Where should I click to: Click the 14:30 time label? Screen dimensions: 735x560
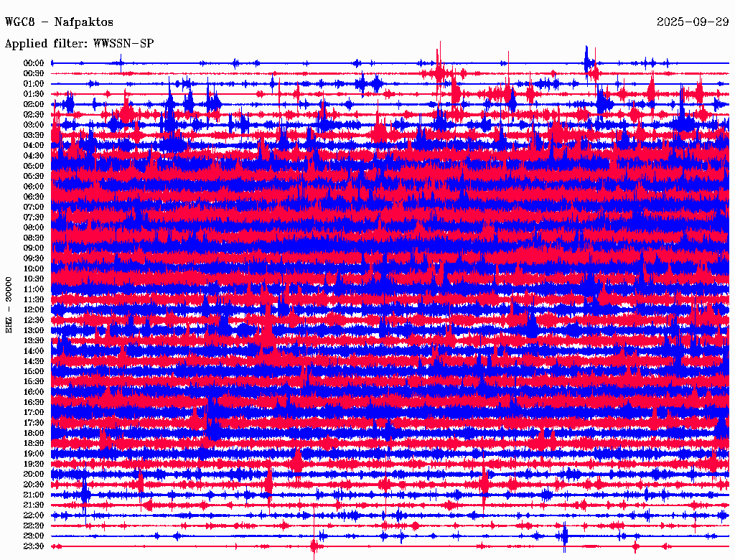(x=34, y=361)
